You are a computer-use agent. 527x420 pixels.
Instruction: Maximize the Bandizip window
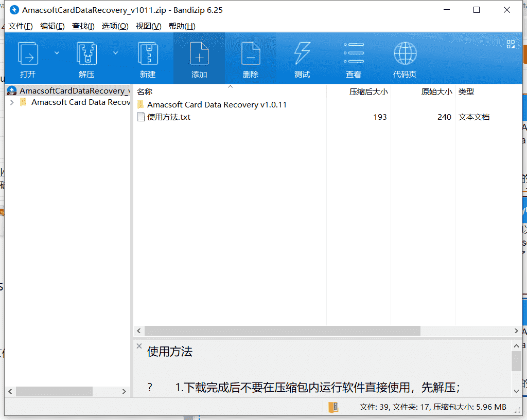coord(477,10)
